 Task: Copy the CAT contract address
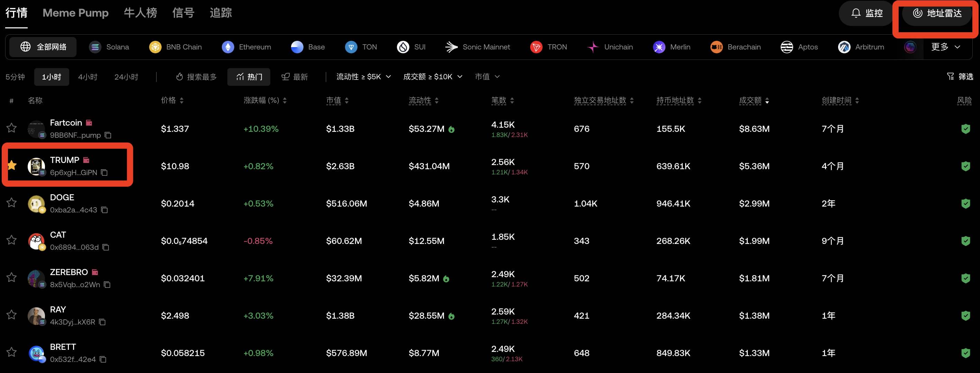coord(106,247)
